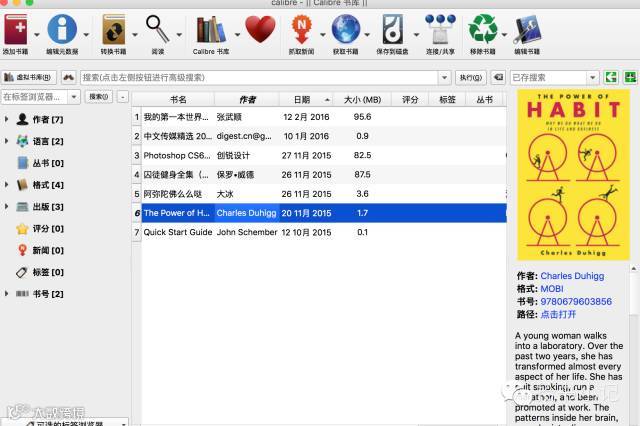
Task: Expand the 出版 [3] tree node
Action: pos(6,206)
